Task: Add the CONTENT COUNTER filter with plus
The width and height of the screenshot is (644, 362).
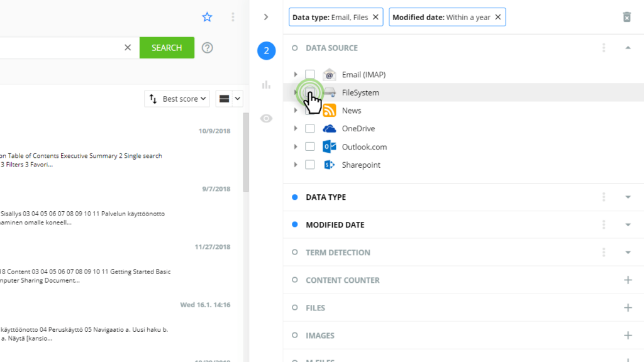Action: (628, 280)
